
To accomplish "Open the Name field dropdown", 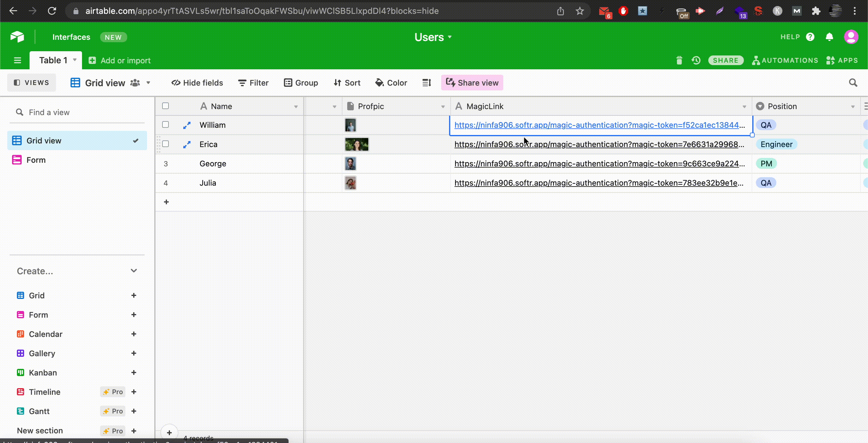I will click(296, 106).
